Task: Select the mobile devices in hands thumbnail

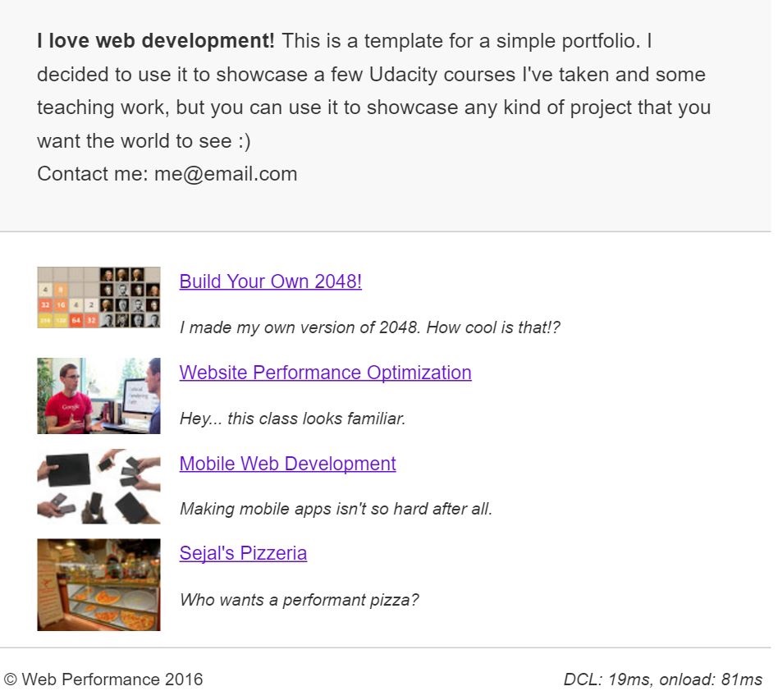Action: click(98, 486)
